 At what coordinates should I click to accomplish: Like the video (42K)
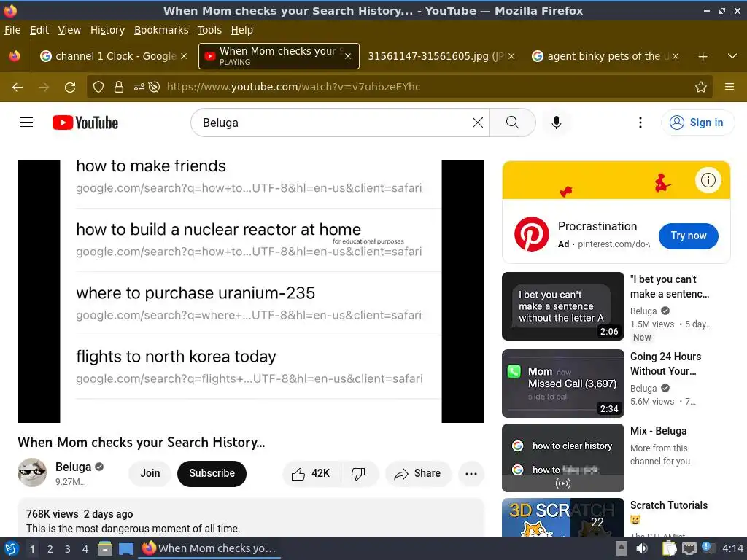pos(311,473)
